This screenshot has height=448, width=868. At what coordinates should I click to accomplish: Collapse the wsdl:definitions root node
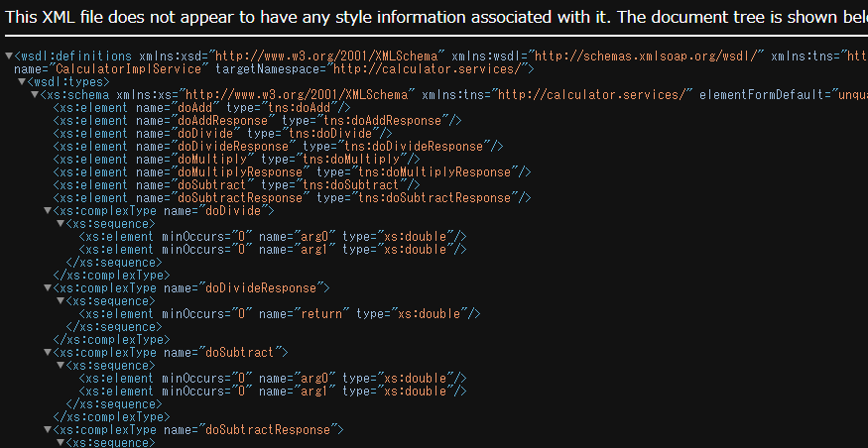8,56
